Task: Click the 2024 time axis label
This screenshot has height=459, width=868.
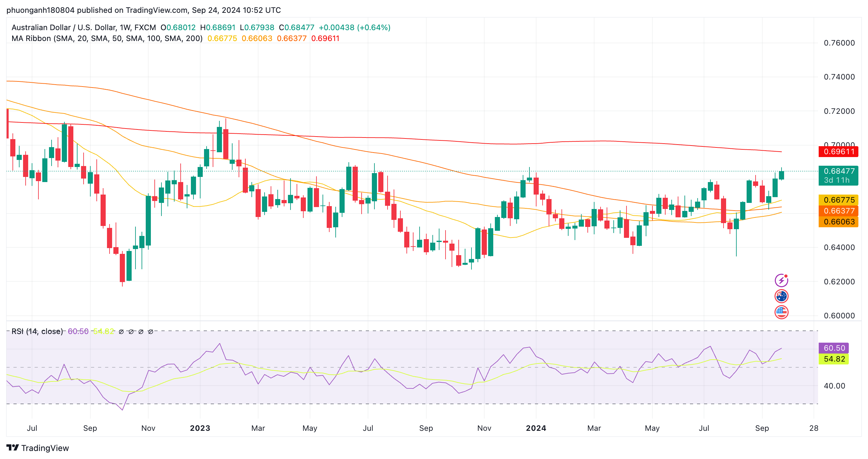Action: pos(536,428)
